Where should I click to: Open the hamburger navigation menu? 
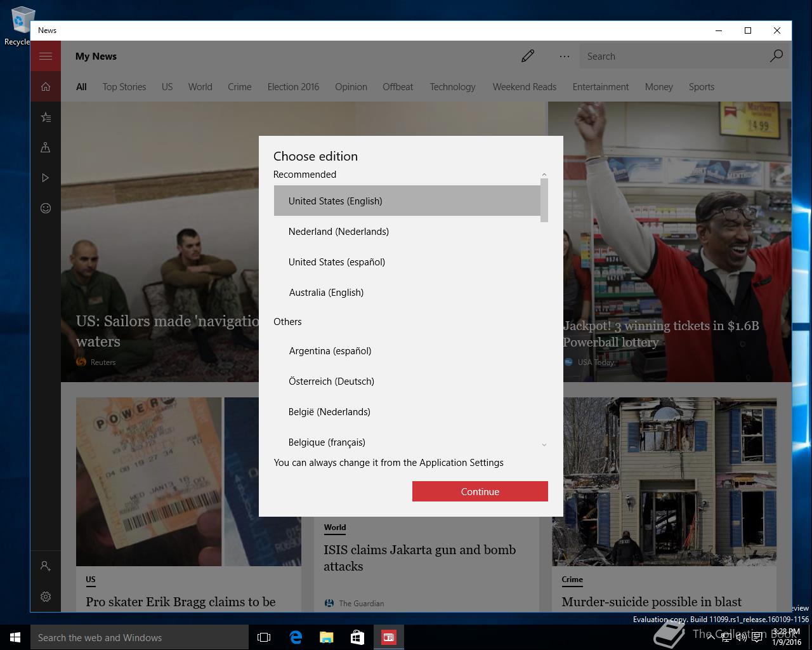46,56
